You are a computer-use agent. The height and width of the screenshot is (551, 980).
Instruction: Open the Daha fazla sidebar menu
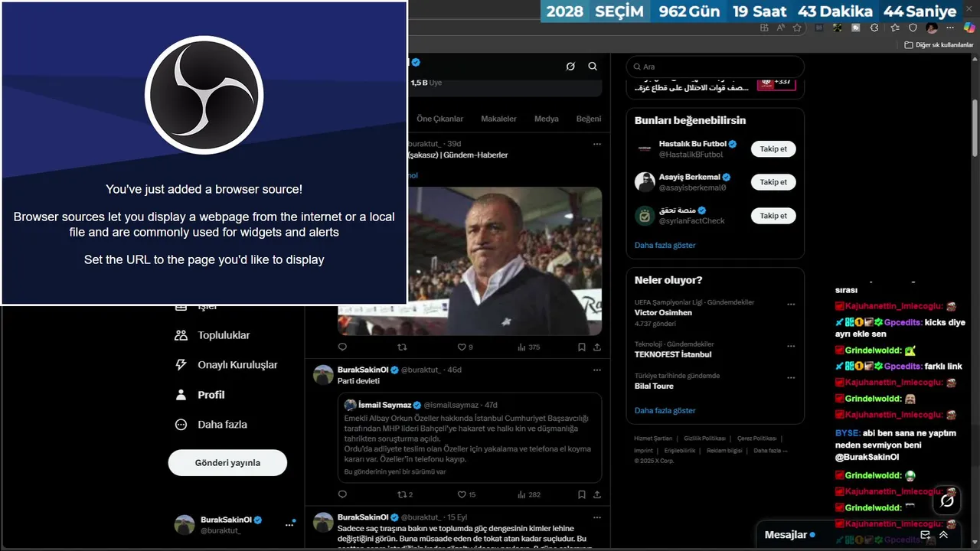click(211, 425)
